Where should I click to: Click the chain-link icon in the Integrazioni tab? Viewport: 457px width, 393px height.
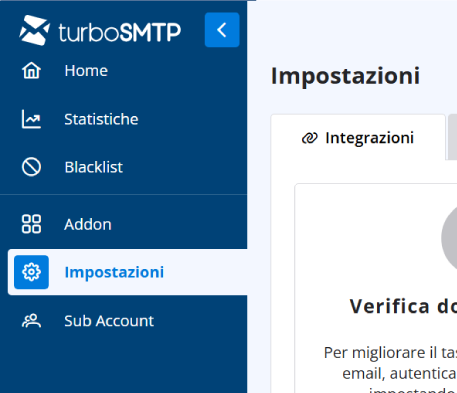tap(310, 138)
